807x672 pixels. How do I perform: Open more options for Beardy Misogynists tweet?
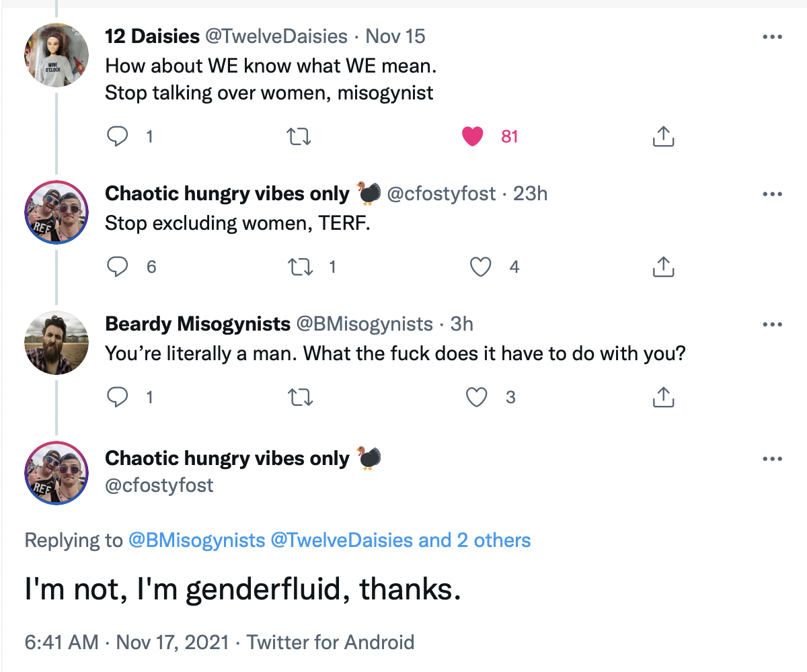point(772,325)
